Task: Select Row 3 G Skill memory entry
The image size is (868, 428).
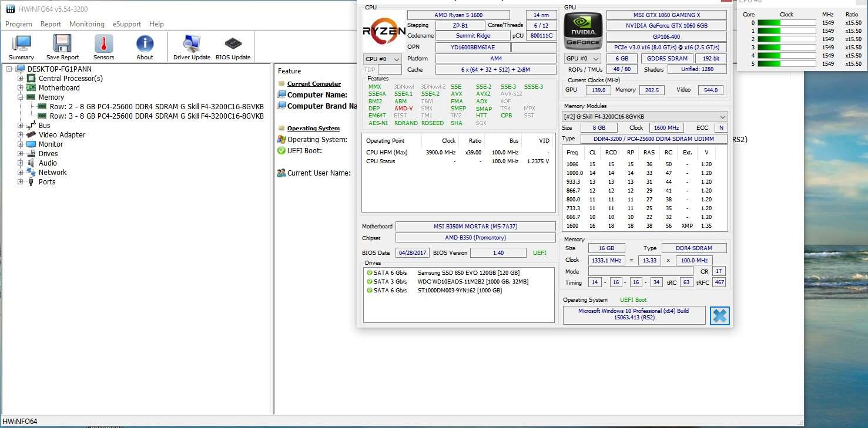Action: coord(157,116)
